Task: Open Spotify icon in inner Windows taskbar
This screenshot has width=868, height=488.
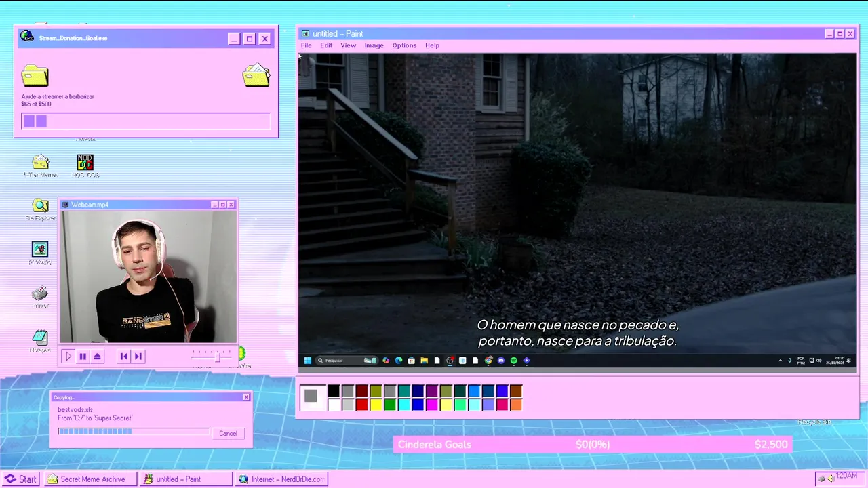Action: (x=513, y=361)
